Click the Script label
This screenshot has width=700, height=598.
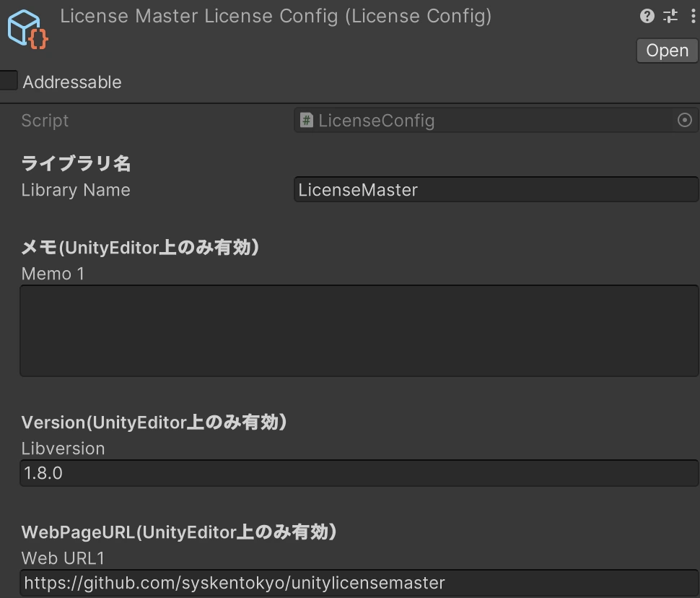[x=45, y=121]
